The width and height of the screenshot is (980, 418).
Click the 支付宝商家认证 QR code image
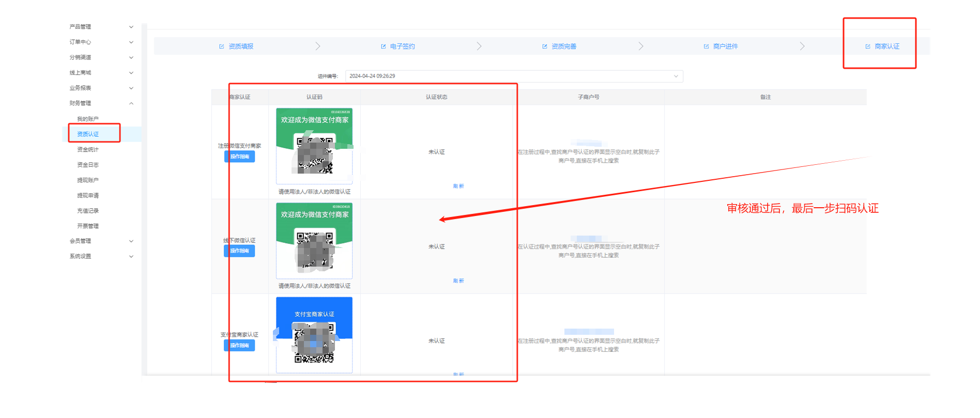click(x=314, y=341)
